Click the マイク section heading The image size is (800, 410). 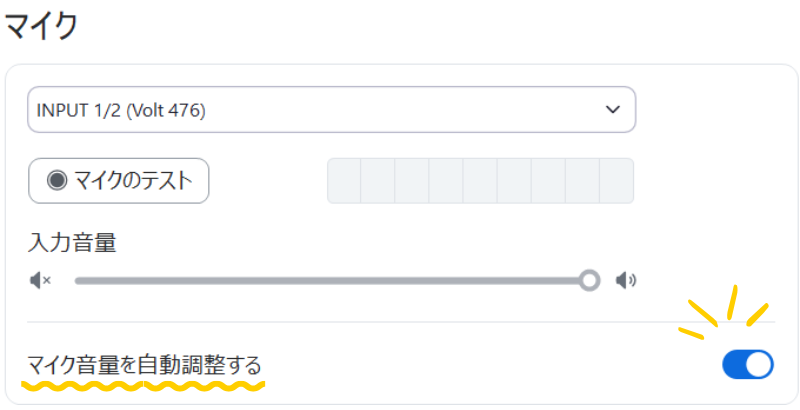click(x=41, y=26)
